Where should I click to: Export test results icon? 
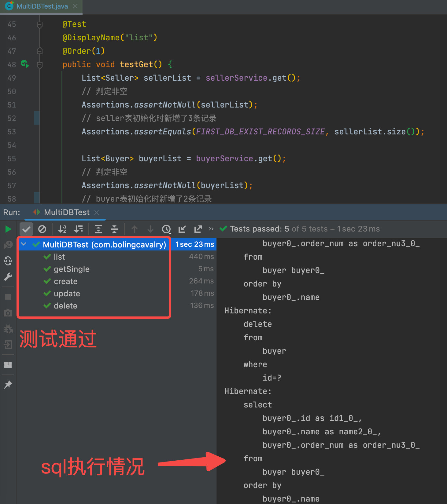pyautogui.click(x=198, y=229)
